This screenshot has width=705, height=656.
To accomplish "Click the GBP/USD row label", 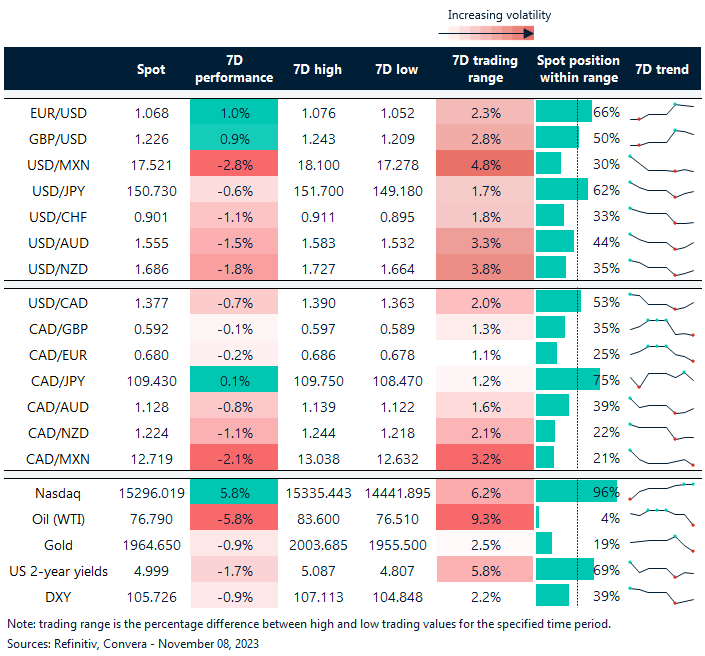I will click(x=63, y=138).
